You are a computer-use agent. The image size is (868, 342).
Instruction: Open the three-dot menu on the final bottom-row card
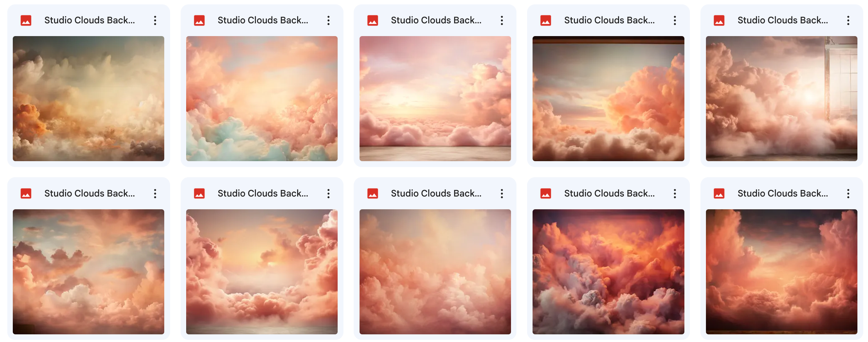click(848, 193)
